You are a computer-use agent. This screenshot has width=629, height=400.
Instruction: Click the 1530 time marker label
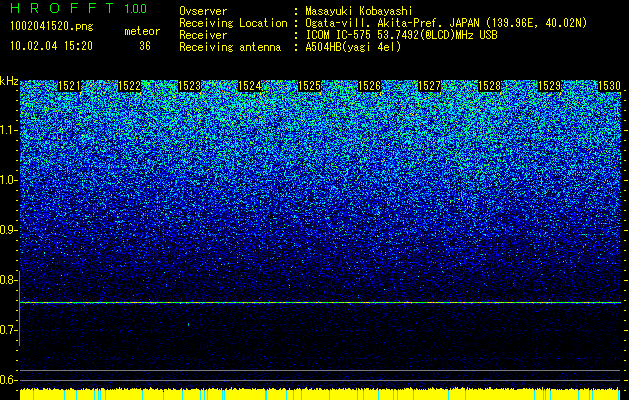(609, 86)
